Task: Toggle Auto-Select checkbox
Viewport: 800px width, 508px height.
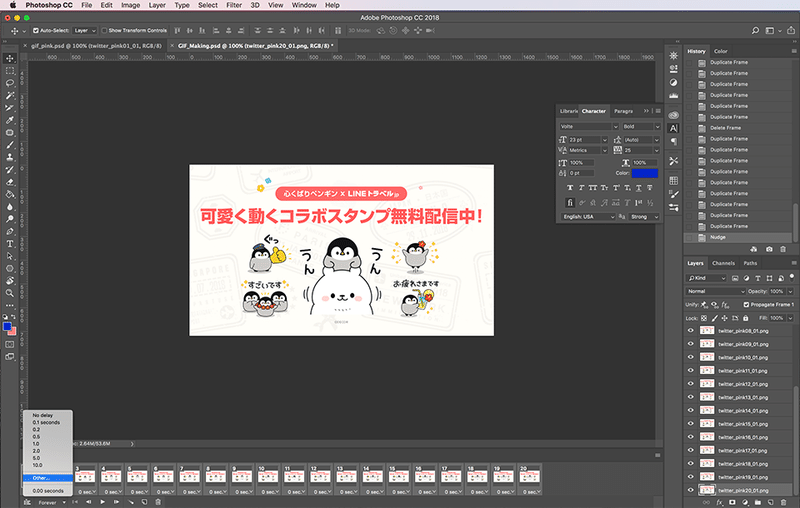Action: (x=36, y=31)
